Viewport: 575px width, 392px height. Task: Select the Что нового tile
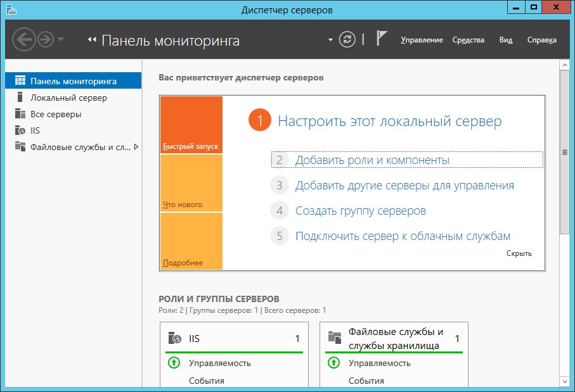191,183
